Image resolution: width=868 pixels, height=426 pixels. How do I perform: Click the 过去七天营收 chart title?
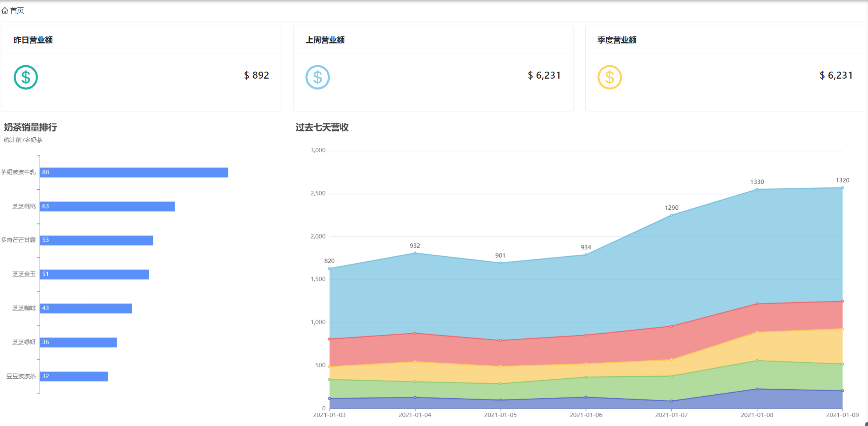click(322, 127)
